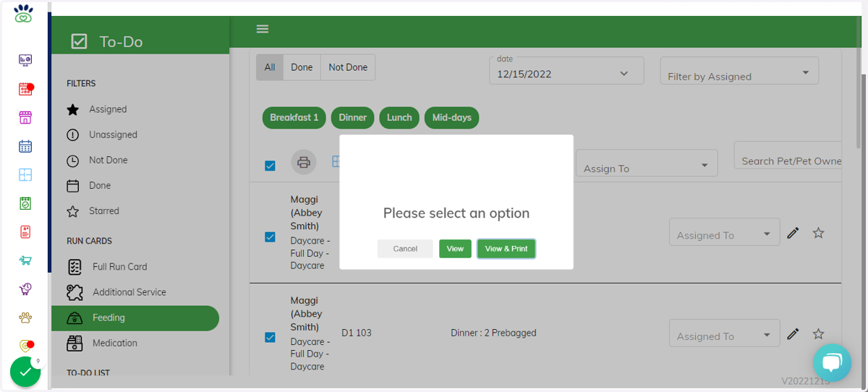Choose Not Done filter in sidebar
This screenshot has width=868, height=392.
tap(108, 160)
